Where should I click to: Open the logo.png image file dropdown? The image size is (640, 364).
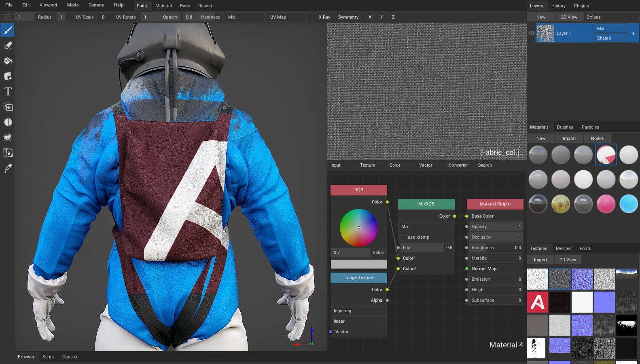pyautogui.click(x=358, y=311)
